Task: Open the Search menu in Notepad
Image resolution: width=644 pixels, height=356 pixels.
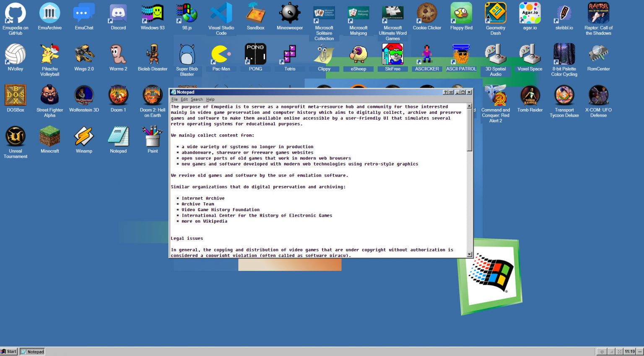Action: [197, 99]
